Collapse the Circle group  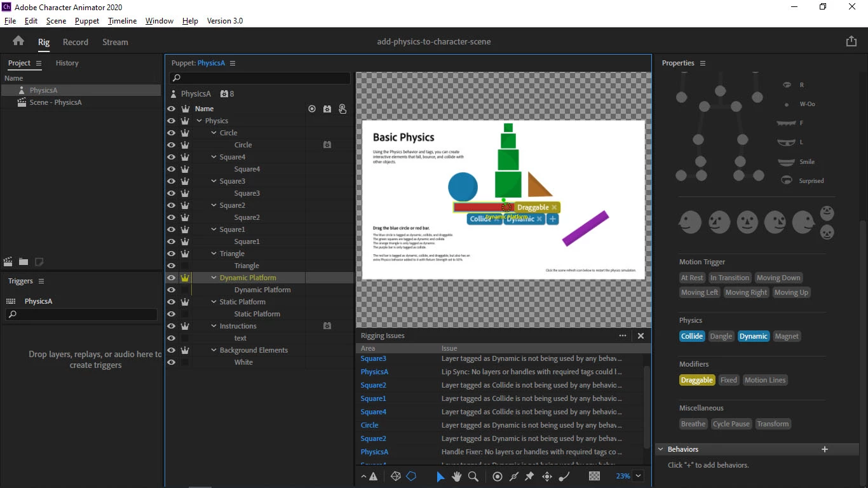tap(214, 133)
